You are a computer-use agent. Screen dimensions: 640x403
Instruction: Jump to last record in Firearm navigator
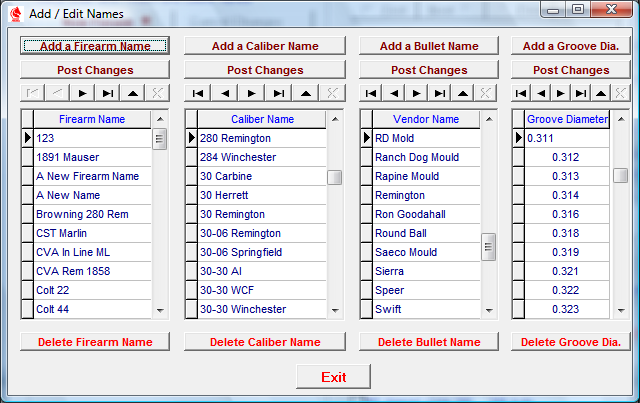107,92
